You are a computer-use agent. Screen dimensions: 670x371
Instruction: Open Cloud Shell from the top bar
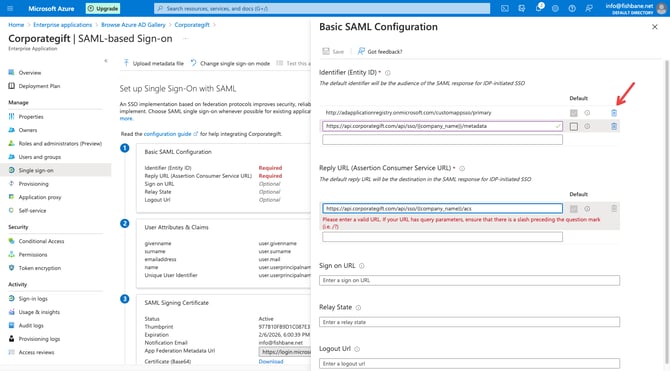pyautogui.click(x=505, y=9)
